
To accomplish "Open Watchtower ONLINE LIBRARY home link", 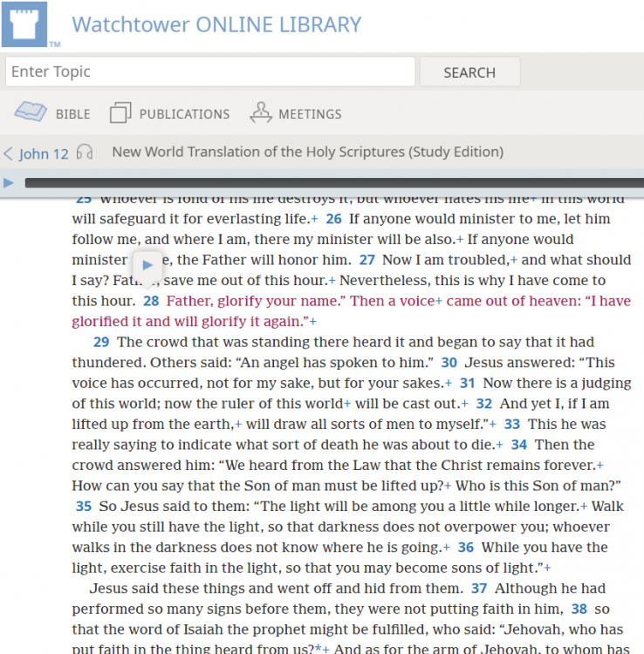I will pyautogui.click(x=216, y=24).
